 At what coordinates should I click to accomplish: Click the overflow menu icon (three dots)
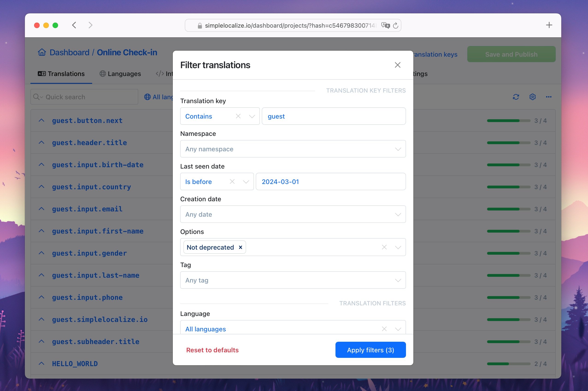tap(549, 97)
